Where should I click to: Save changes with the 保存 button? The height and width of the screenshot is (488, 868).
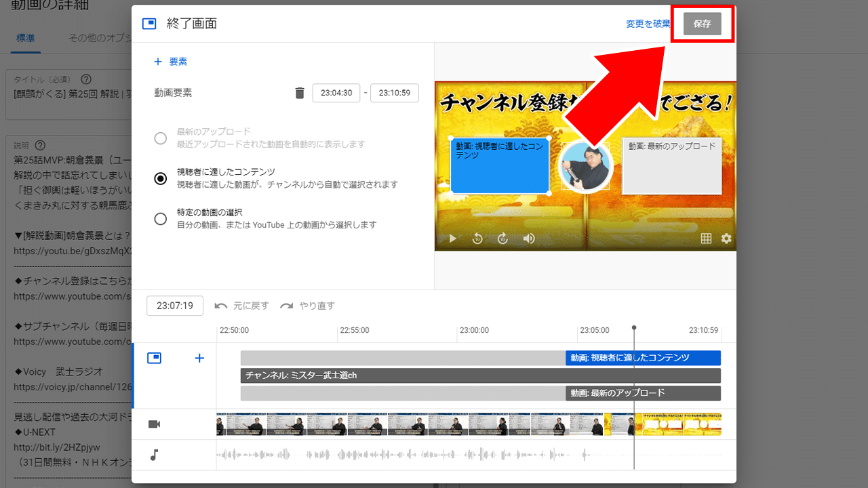point(702,23)
